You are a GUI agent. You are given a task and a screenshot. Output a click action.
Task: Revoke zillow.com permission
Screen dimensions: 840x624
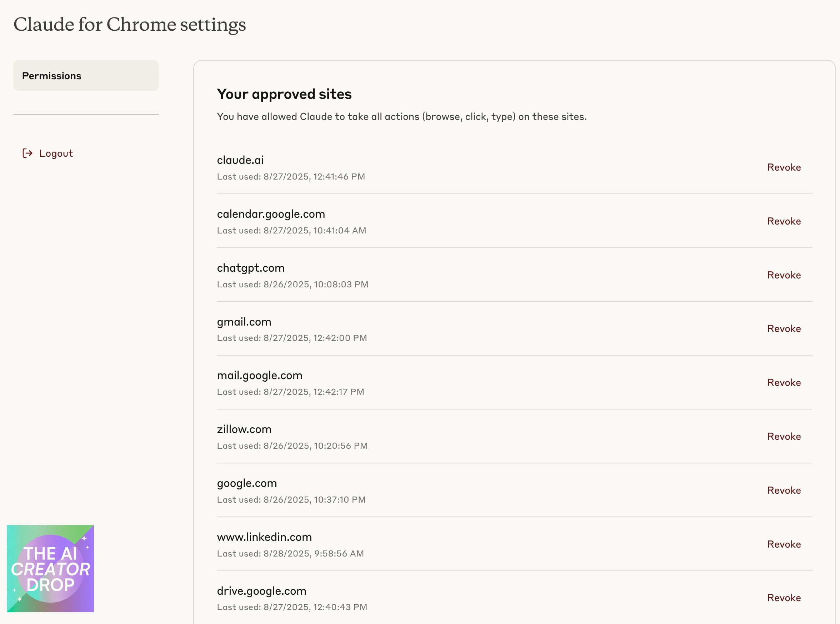coord(783,437)
